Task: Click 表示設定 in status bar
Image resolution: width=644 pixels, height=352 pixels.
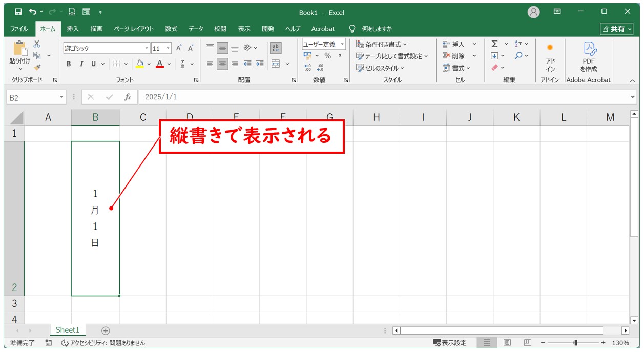Action: point(450,343)
